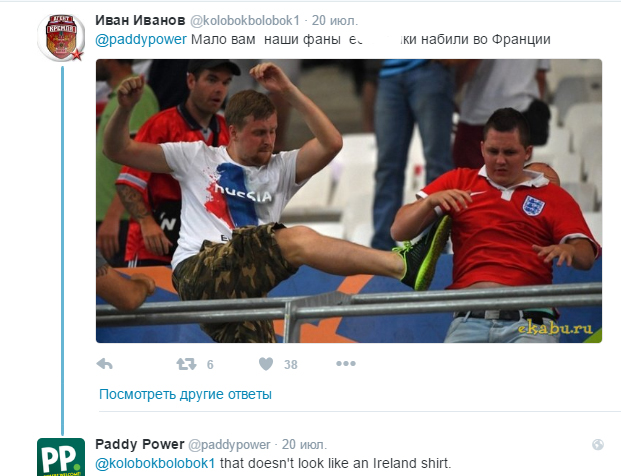Open the @paddypower mention in the first tweet
This screenshot has width=621, height=476.
point(141,40)
